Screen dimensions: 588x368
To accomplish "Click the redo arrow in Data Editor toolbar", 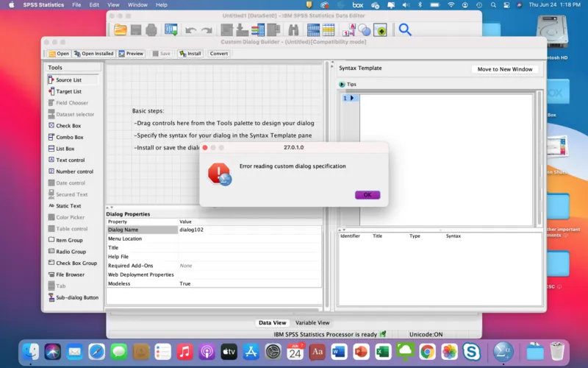I will 207,30.
